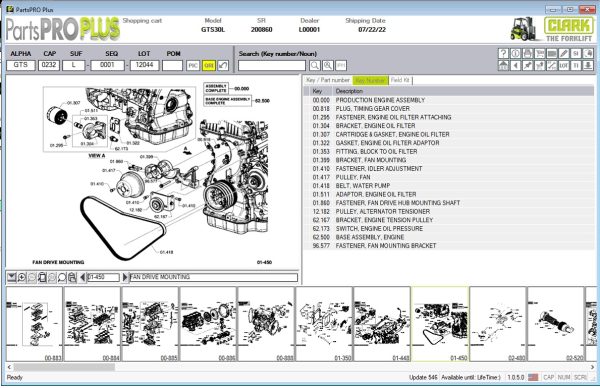600x388 pixels.
Task: Click the TI toolbar icon
Action: 576,65
